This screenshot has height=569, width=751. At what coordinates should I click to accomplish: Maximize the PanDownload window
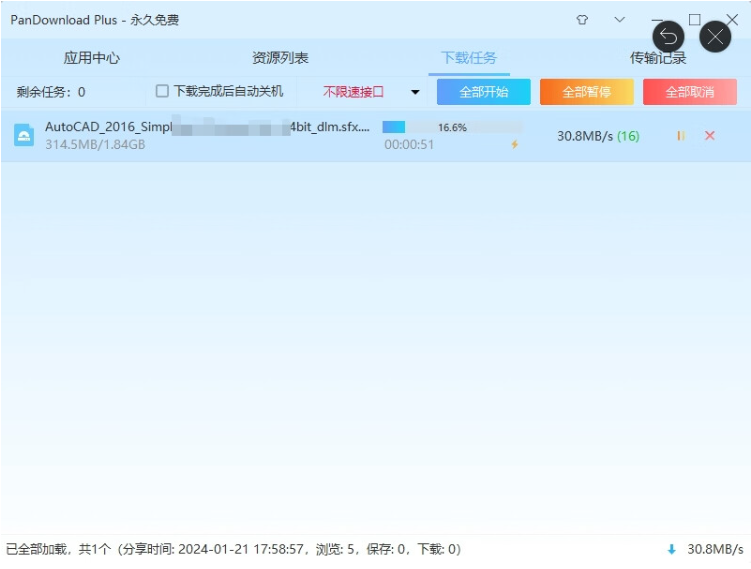coord(694,20)
